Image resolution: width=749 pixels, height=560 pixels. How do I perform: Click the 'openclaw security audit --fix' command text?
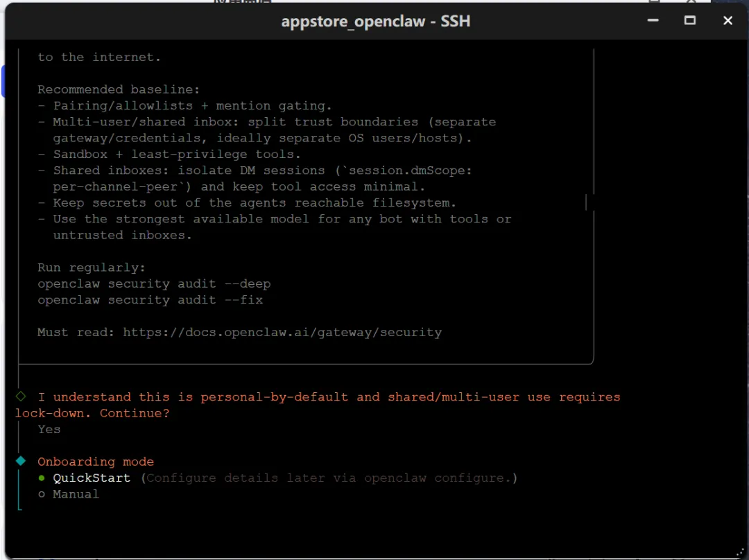pyautogui.click(x=150, y=300)
